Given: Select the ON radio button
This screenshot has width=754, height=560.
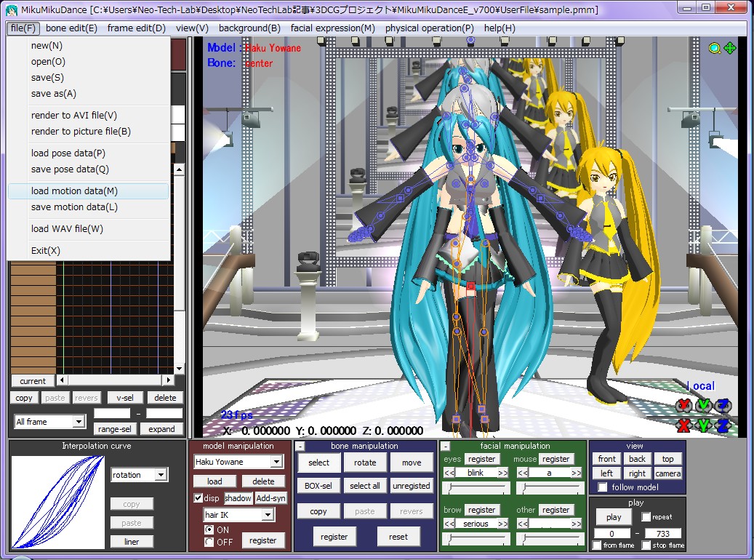Looking at the screenshot, I should tap(209, 529).
